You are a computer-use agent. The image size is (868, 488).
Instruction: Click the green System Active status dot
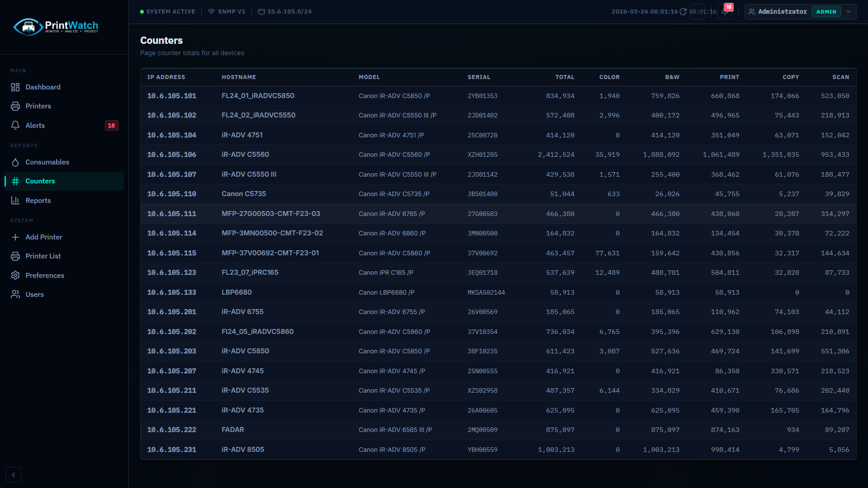coord(142,12)
